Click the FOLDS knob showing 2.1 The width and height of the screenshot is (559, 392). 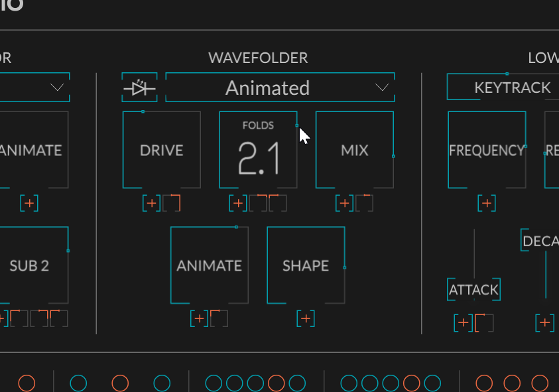pos(258,150)
